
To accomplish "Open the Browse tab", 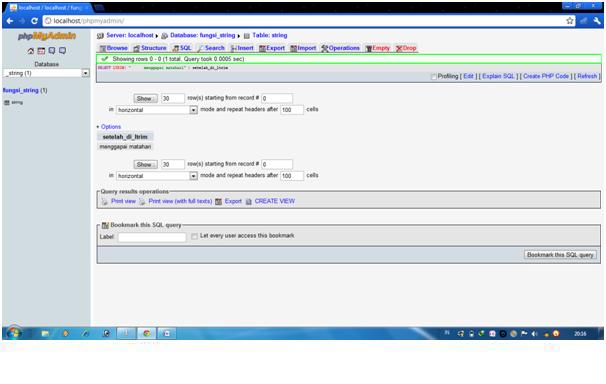I will coord(113,48).
